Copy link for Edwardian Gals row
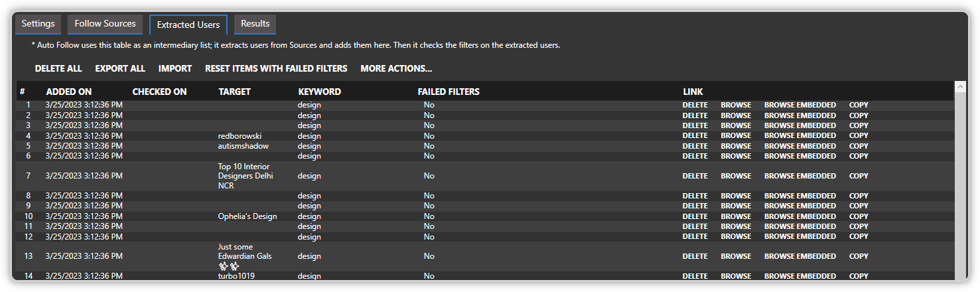 [x=859, y=256]
